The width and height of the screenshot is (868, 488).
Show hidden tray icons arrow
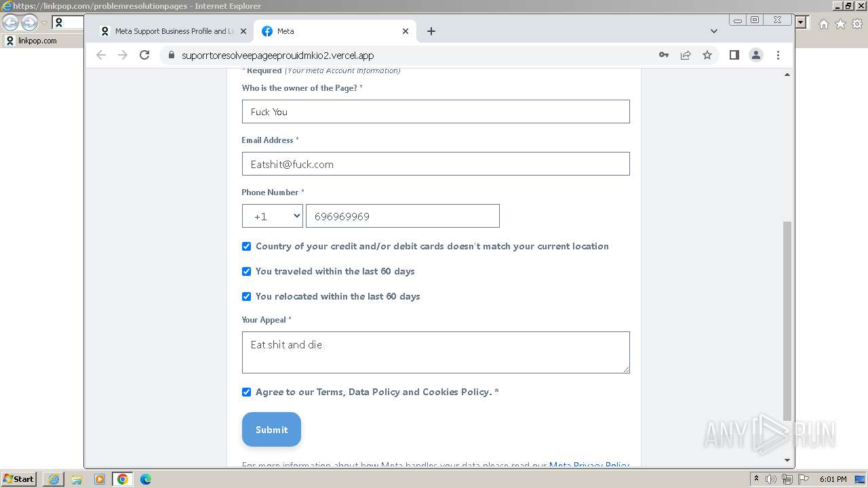[757, 479]
